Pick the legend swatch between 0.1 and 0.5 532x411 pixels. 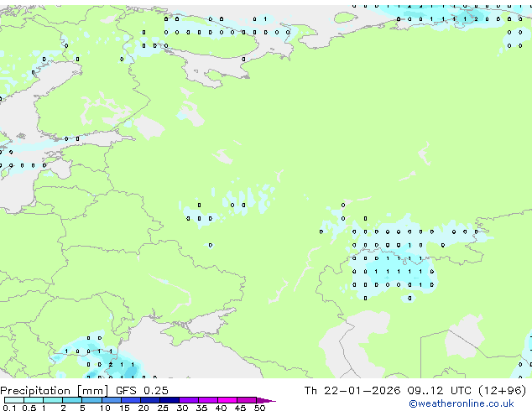pos(14,400)
